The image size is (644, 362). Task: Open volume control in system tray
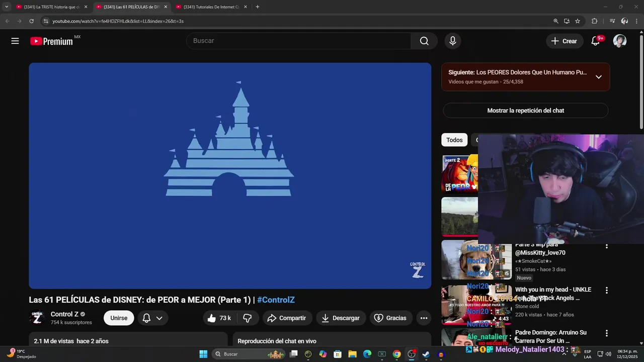click(x=608, y=354)
